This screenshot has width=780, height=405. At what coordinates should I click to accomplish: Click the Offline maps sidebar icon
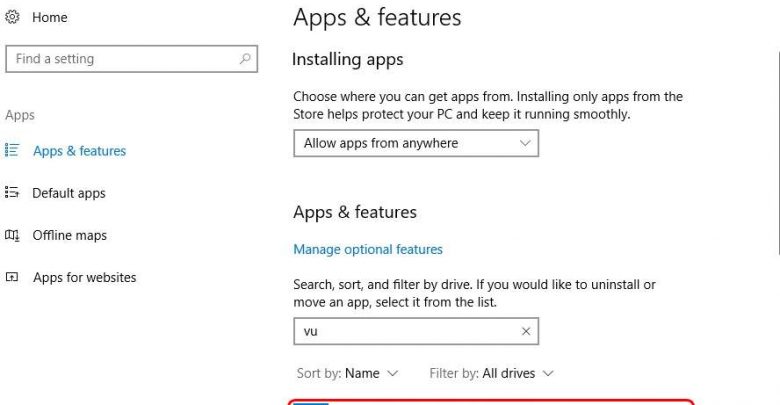(13, 235)
